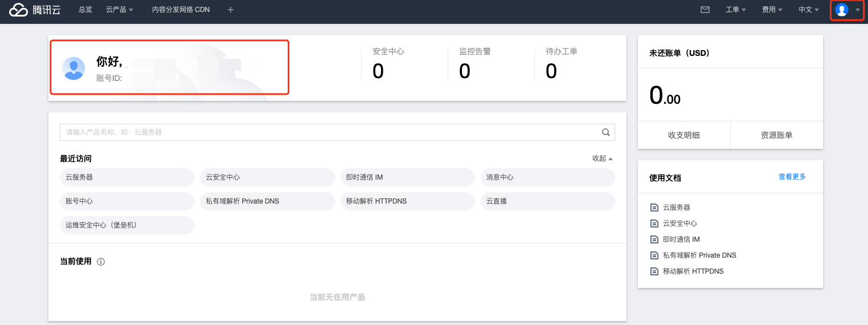Viewport: 868px width, 325px height.
Task: Click the 安全中心 count
Action: [x=378, y=71]
